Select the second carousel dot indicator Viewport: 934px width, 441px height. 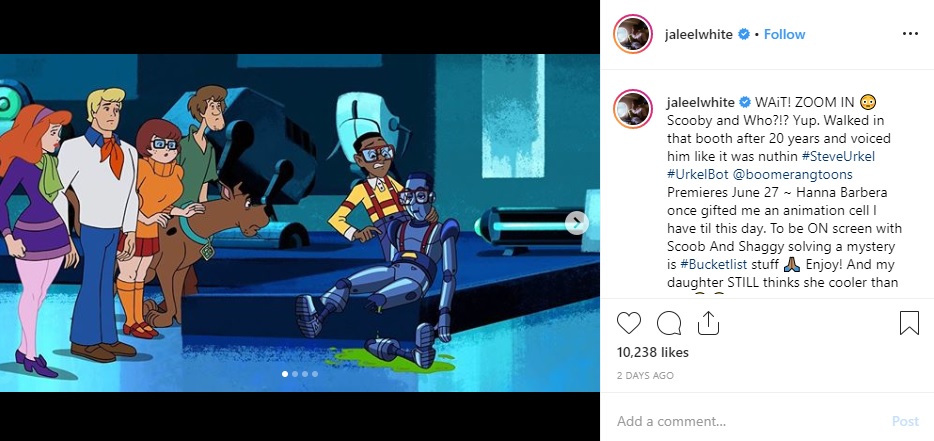pos(295,374)
